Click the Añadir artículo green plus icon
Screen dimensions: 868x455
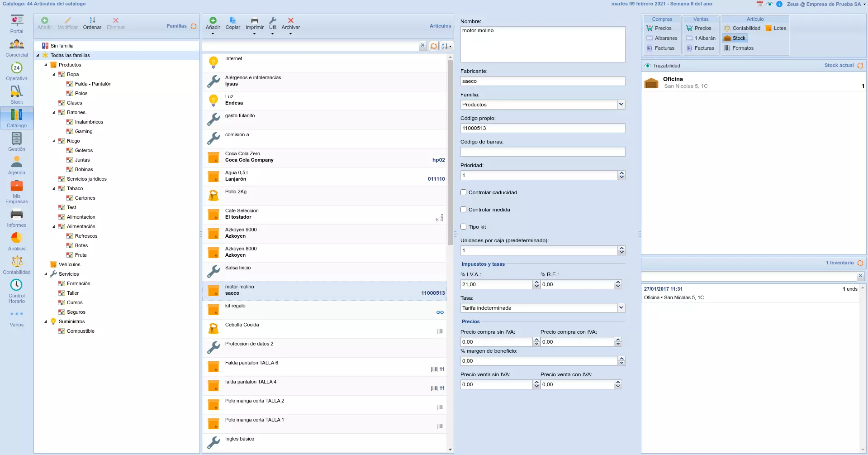[x=213, y=21]
